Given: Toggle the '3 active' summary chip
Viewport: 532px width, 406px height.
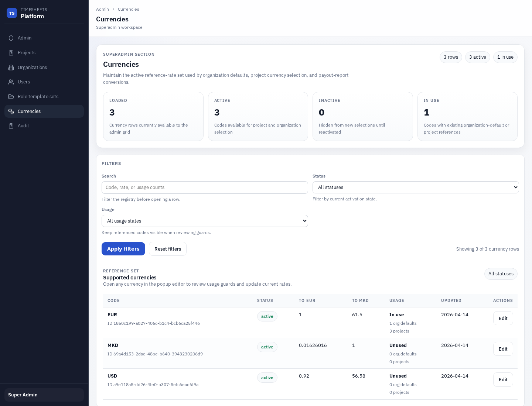Looking at the screenshot, I should [478, 57].
